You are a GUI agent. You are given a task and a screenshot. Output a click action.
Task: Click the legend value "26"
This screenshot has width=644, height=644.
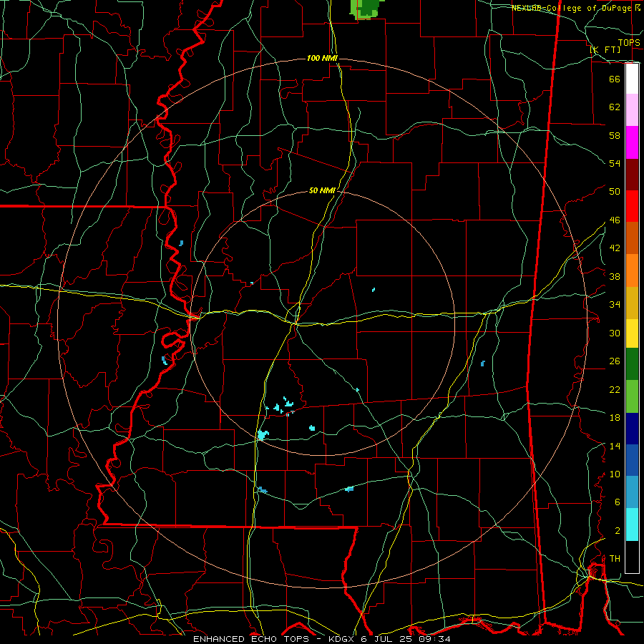615,361
